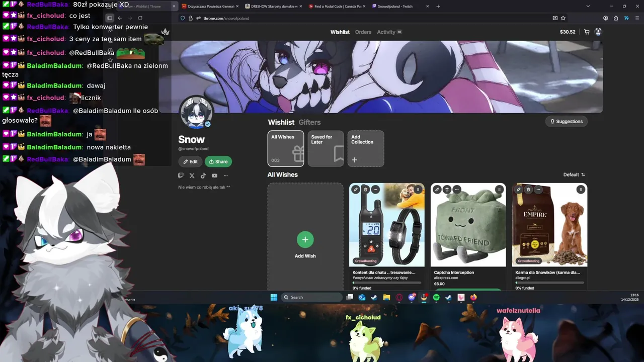Open TikTok social link icon

coord(203,175)
